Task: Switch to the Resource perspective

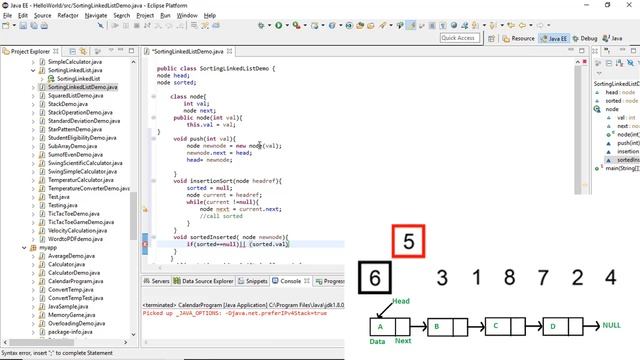Action: (518, 38)
